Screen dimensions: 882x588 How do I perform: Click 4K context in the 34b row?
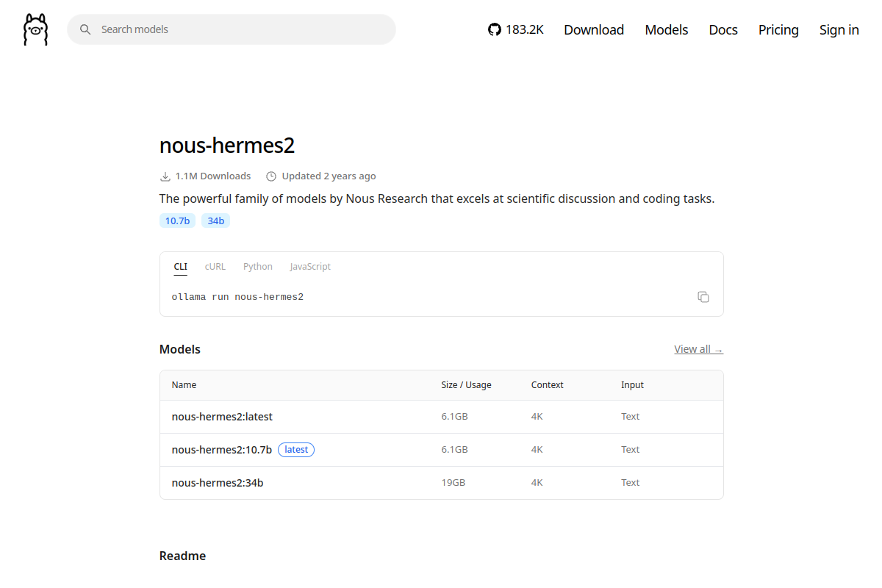[537, 483]
